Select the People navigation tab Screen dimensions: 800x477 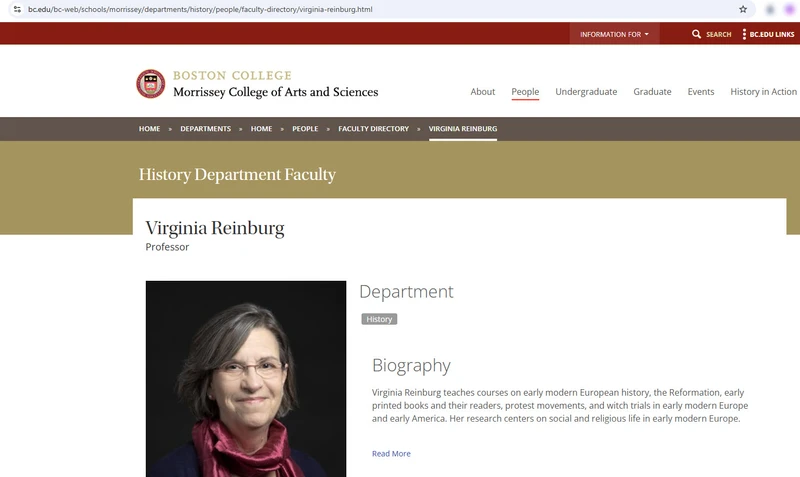(x=525, y=92)
